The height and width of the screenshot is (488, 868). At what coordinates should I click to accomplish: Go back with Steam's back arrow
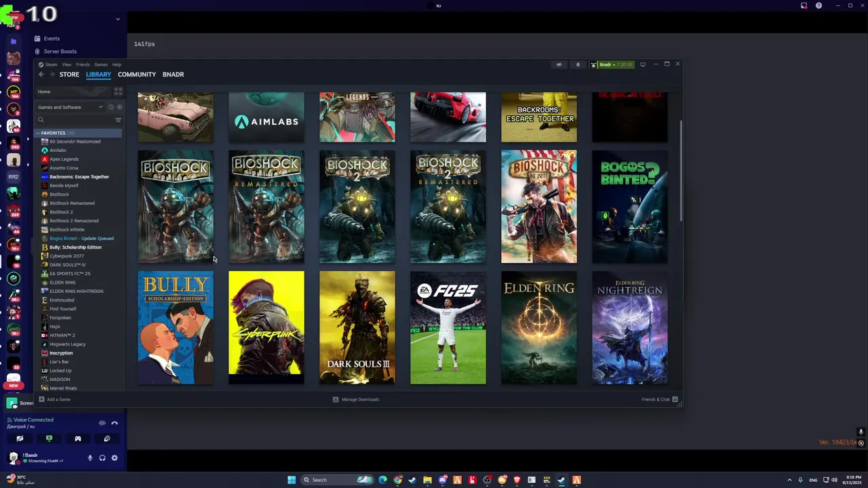coord(41,75)
